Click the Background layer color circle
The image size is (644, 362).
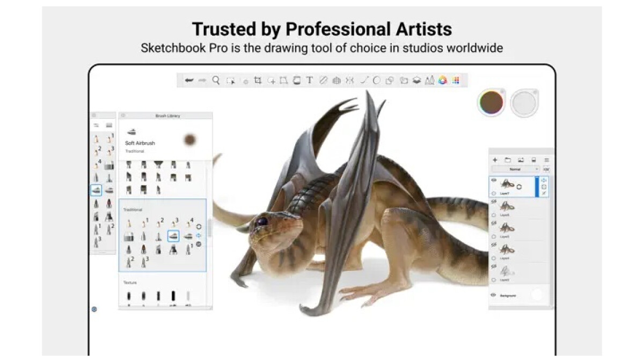pyautogui.click(x=537, y=294)
